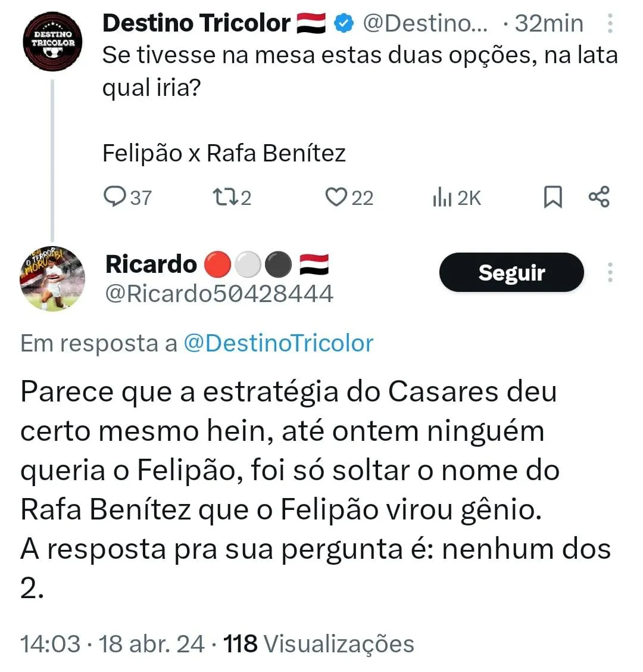
Task: Click the blue verified badge
Action: [344, 23]
